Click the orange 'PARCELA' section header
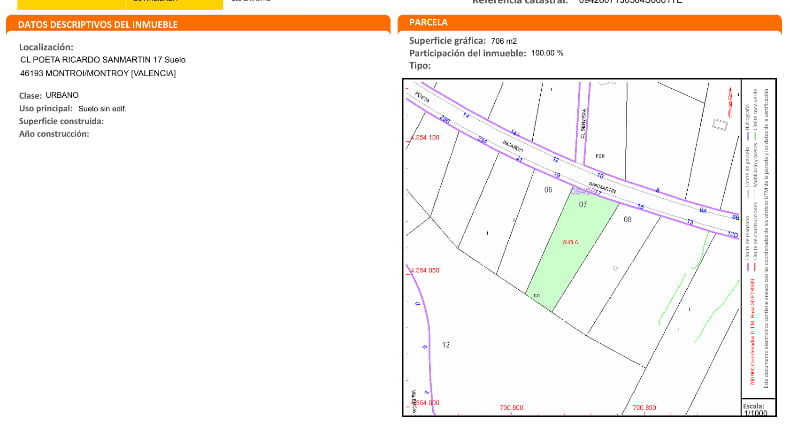The height and width of the screenshot is (440, 790). 589,23
